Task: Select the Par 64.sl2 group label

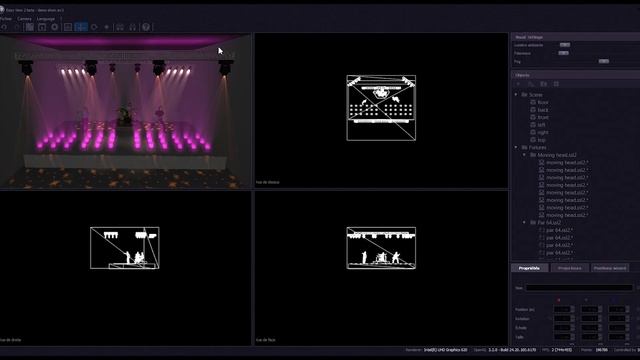Action: pos(549,222)
